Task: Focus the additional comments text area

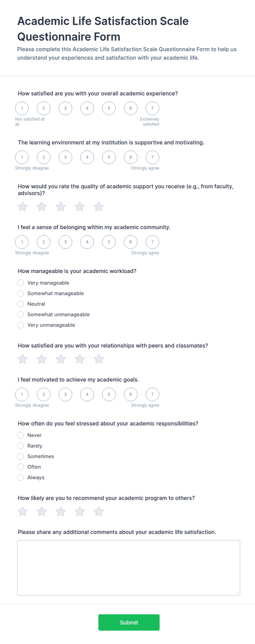Action: (x=129, y=568)
